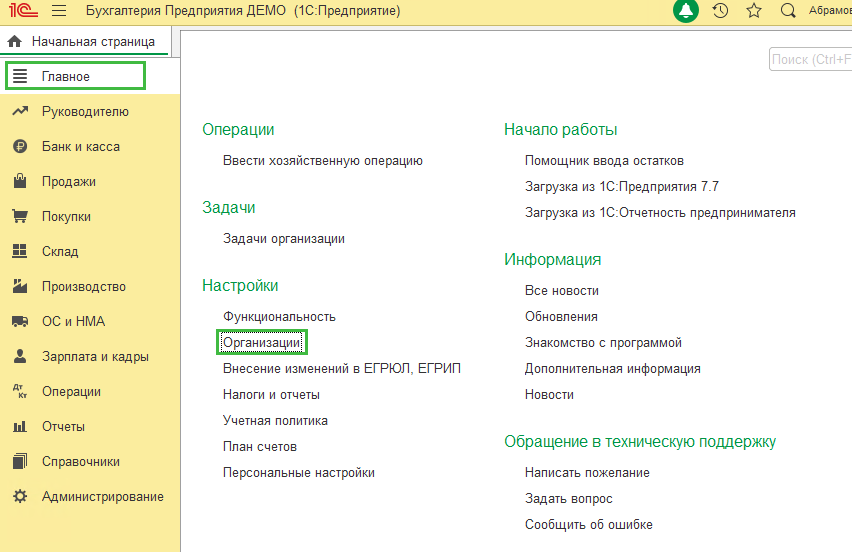
Task: Open the Банк и касса section
Action: pyautogui.click(x=90, y=146)
